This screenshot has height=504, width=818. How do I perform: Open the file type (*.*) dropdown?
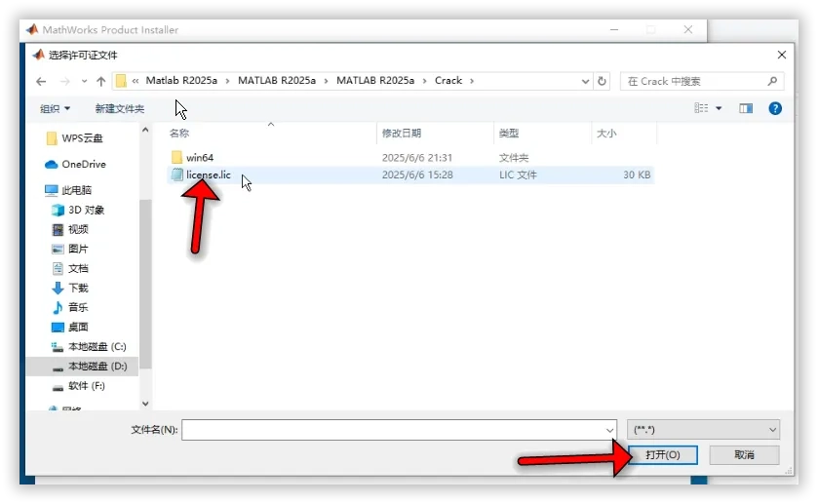click(x=703, y=430)
